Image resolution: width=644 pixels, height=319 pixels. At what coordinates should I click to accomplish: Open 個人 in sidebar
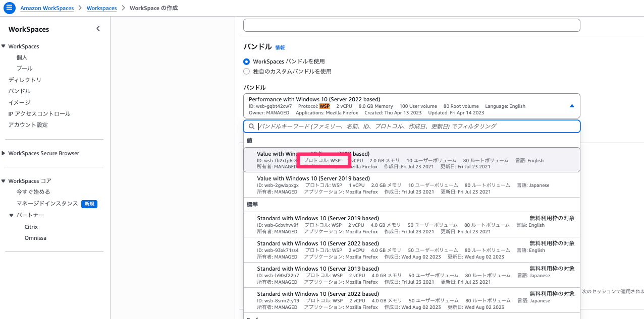(22, 57)
